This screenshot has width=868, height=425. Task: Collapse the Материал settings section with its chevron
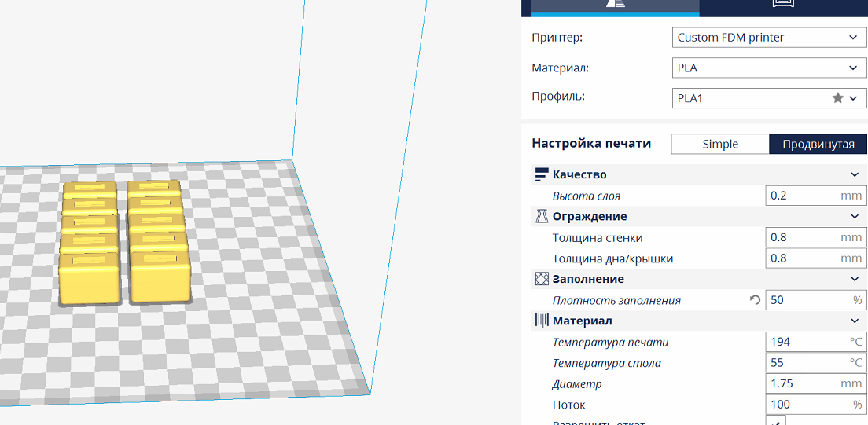855,321
